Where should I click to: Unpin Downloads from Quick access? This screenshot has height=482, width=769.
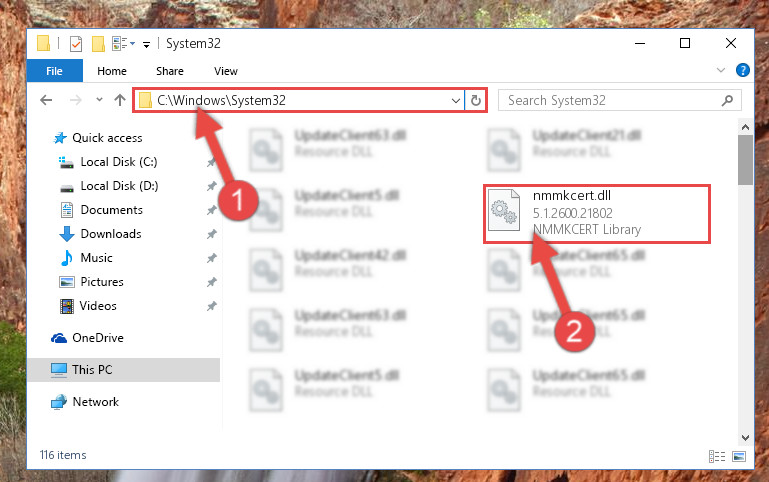pyautogui.click(x=211, y=234)
